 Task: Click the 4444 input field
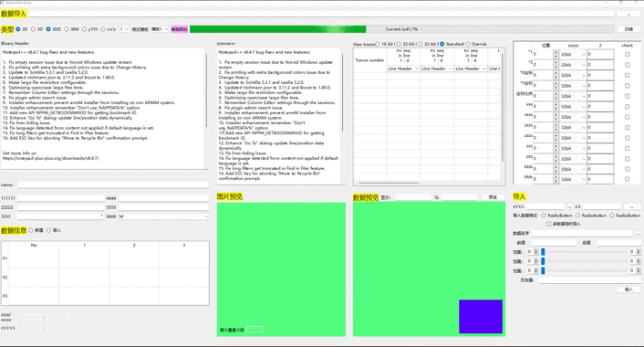tap(164, 198)
